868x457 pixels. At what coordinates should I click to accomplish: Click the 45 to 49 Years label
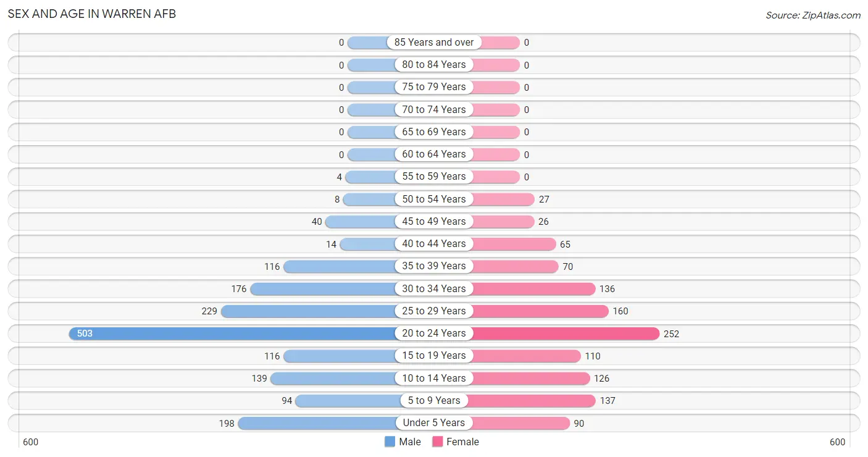(x=434, y=222)
